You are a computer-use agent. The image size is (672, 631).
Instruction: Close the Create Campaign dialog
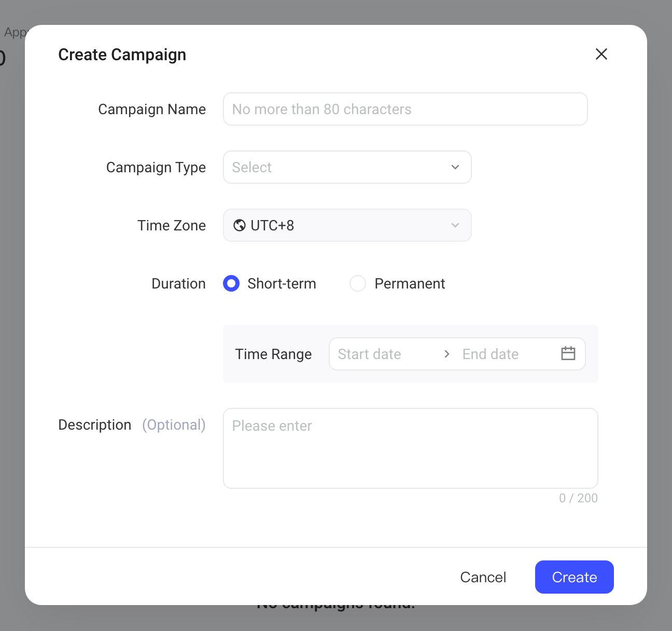point(601,54)
